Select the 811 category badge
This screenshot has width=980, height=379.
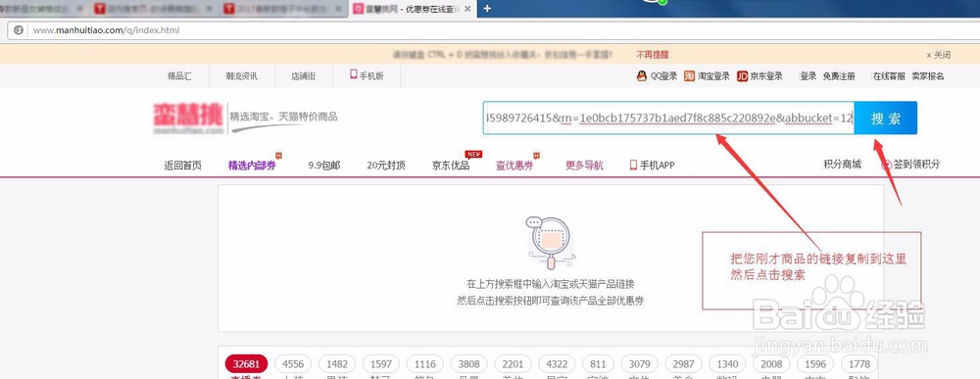(598, 364)
